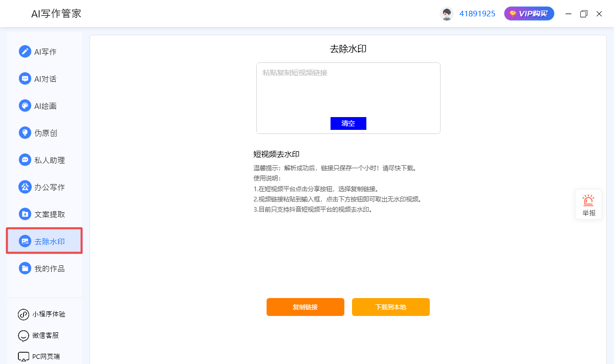Go to 私人助理 section

pos(45,160)
